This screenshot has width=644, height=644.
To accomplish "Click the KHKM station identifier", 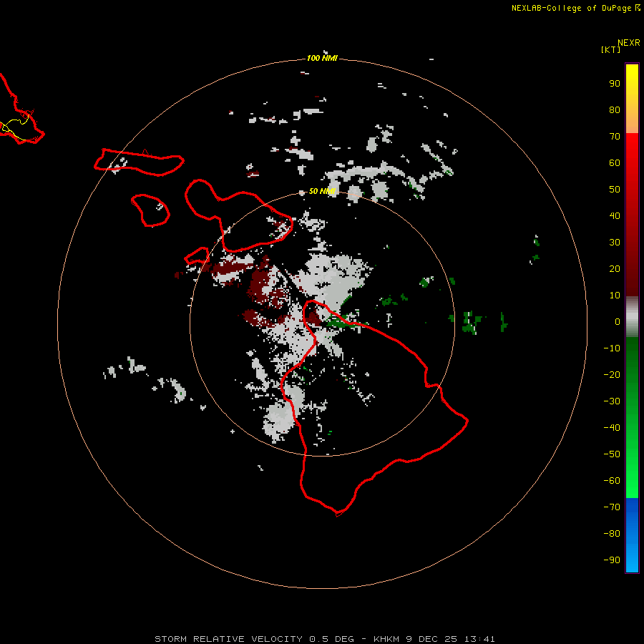I will tap(386, 639).
